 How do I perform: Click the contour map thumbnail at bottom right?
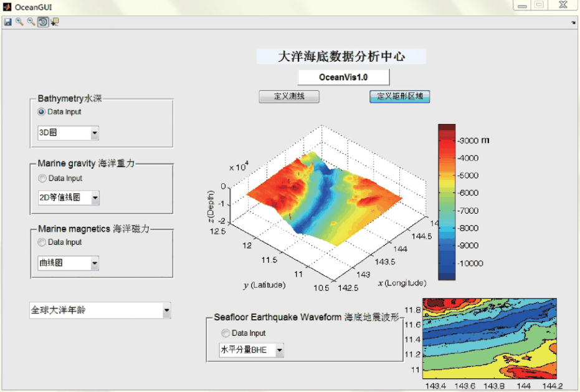[489, 340]
